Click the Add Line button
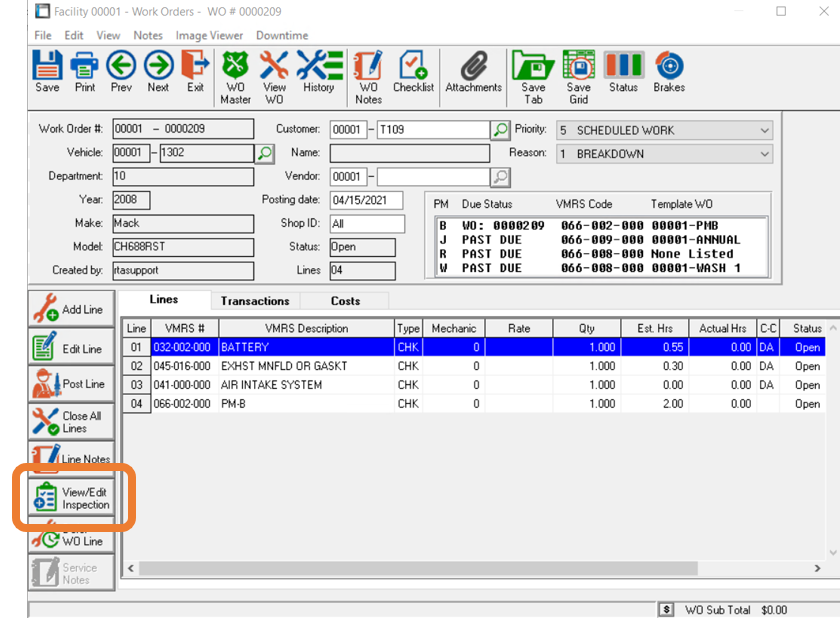This screenshot has width=840, height=623. coord(70,310)
